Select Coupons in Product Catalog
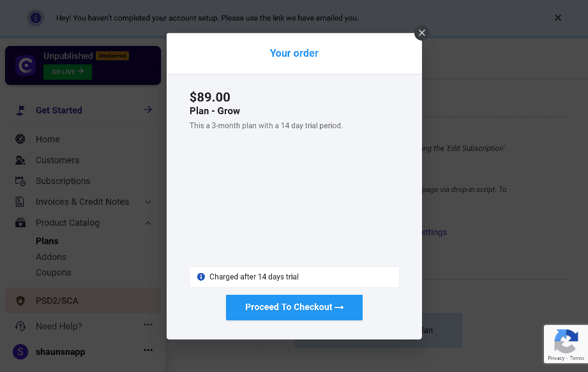 pyautogui.click(x=53, y=272)
